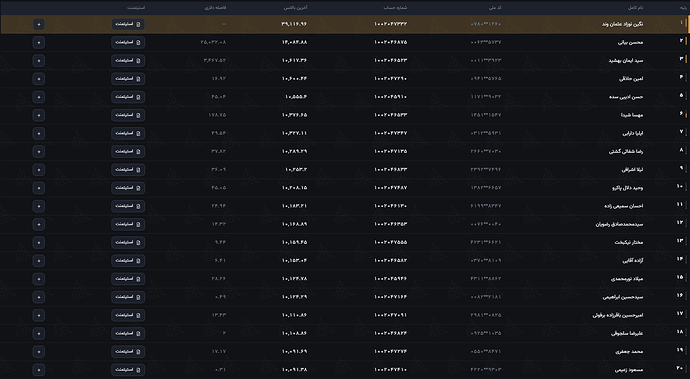Open statement button in rank 8 row

click(128, 151)
